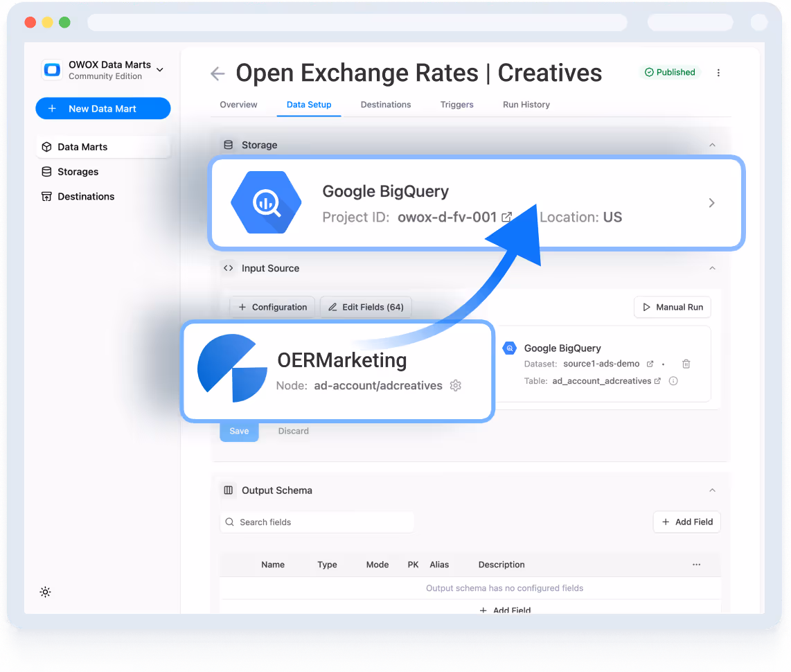Viewport: 791px width, 672px height.
Task: Click the back arrow beside the page title
Action: point(217,73)
